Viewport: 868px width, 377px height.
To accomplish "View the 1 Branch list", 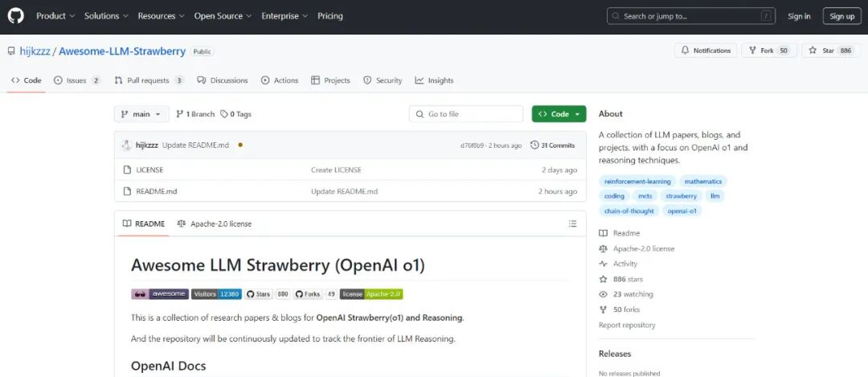I will (194, 114).
